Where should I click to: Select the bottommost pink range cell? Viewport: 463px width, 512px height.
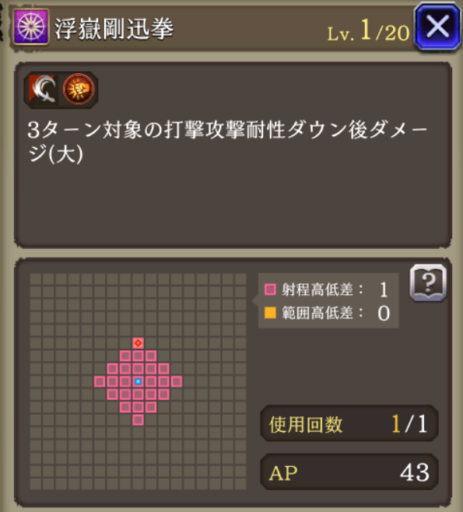coord(138,420)
